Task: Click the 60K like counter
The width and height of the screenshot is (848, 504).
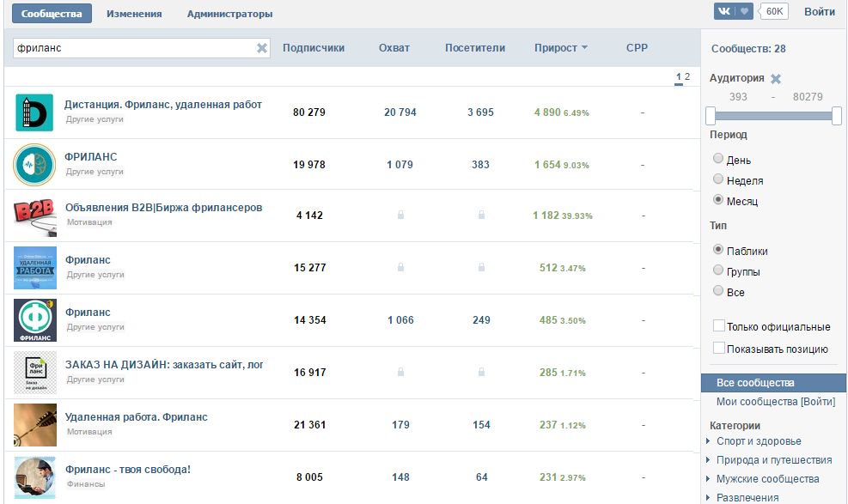Action: pos(774,11)
